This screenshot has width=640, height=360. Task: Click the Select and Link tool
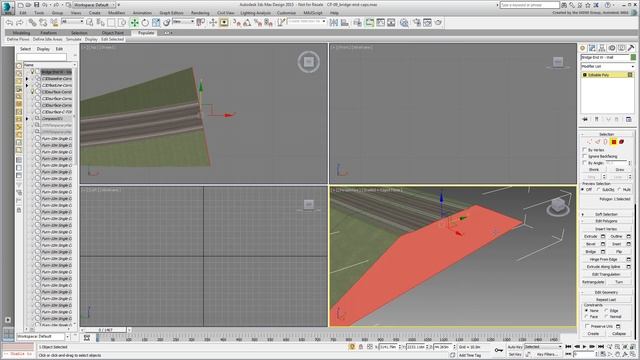click(x=32, y=23)
